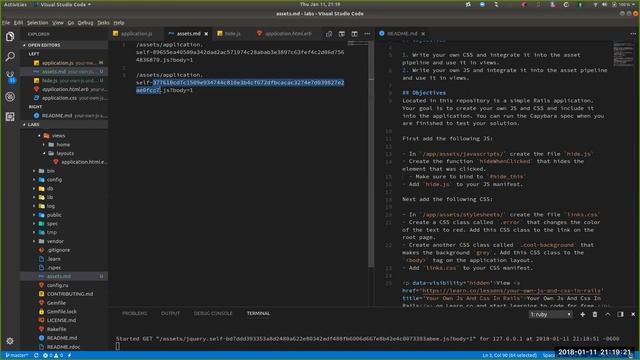The width and height of the screenshot is (640, 360).
Task: Switch to the application.js editor tab
Action: click(136, 34)
